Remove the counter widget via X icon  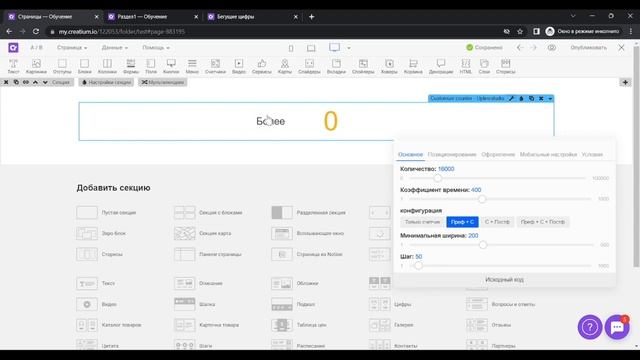click(541, 98)
